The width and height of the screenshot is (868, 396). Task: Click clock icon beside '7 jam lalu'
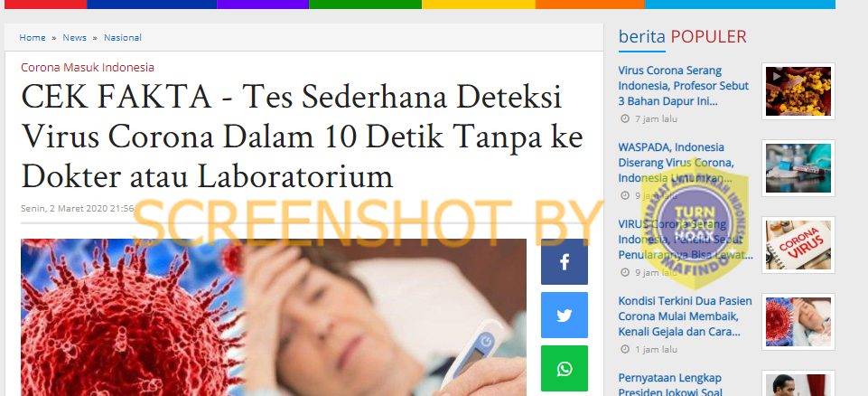[625, 119]
